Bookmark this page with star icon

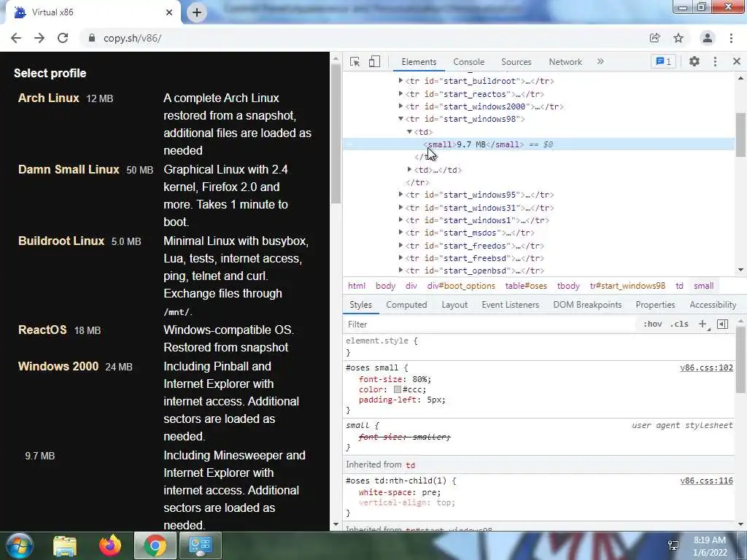tap(678, 38)
